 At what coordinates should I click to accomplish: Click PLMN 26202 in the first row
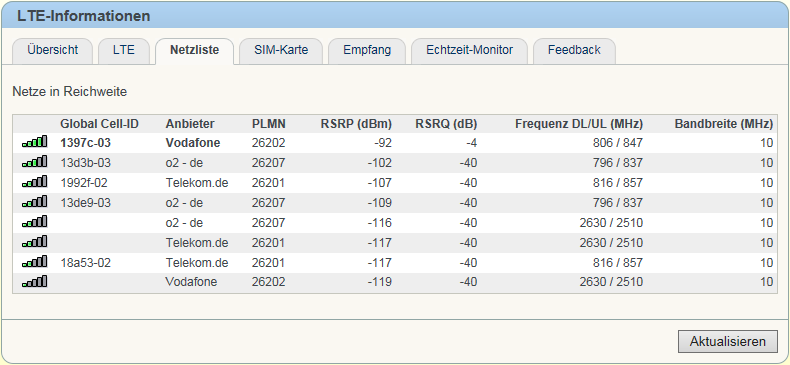click(x=269, y=143)
